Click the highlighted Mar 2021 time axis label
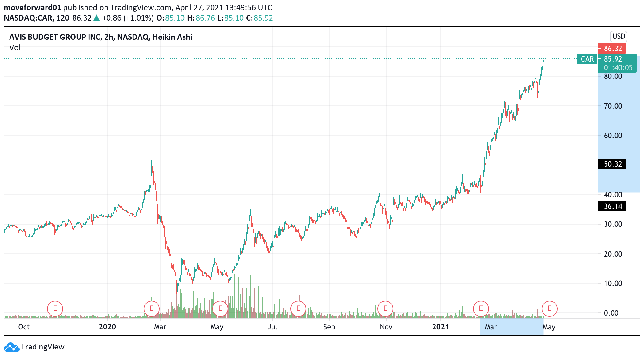 point(491,327)
